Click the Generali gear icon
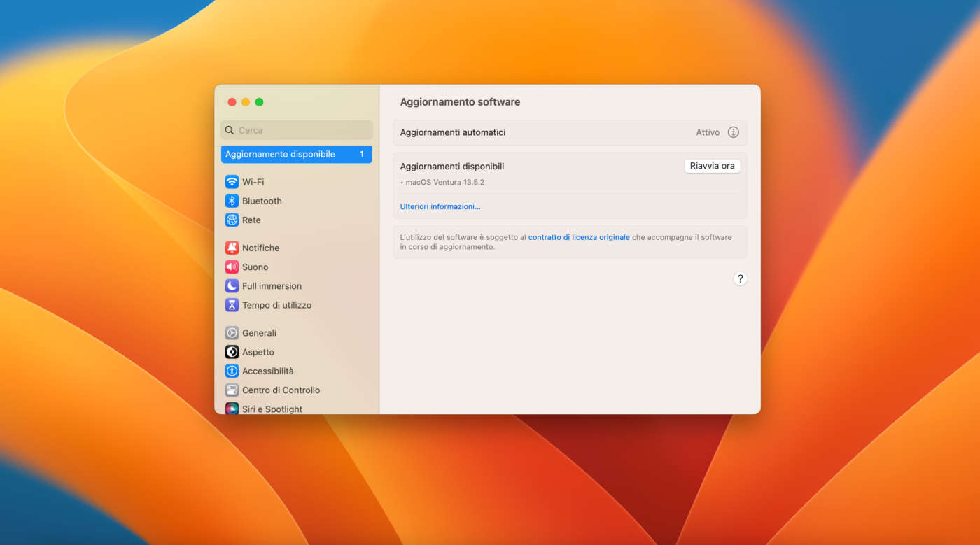 (232, 333)
